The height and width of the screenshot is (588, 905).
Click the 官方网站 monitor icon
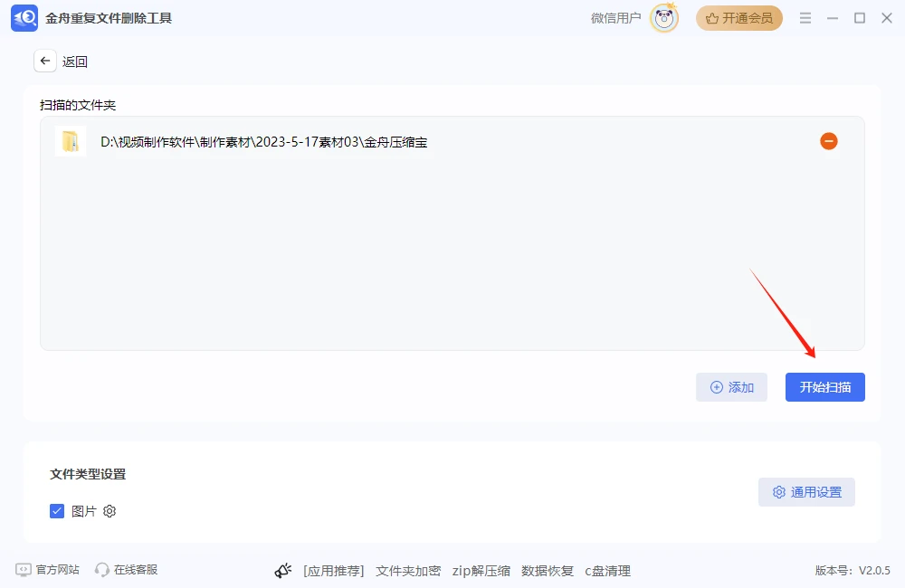coord(24,570)
